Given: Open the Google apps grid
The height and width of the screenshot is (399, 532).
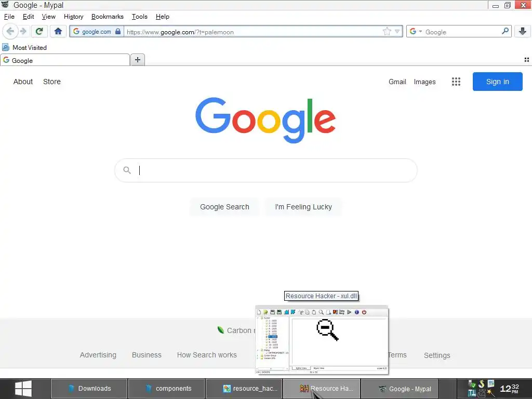Looking at the screenshot, I should pyautogui.click(x=456, y=82).
